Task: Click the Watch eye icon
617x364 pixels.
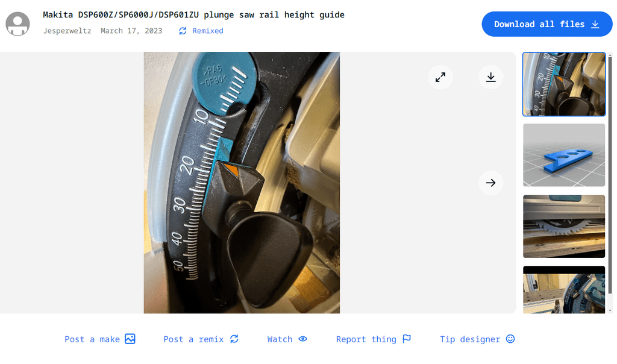Action: 302,339
